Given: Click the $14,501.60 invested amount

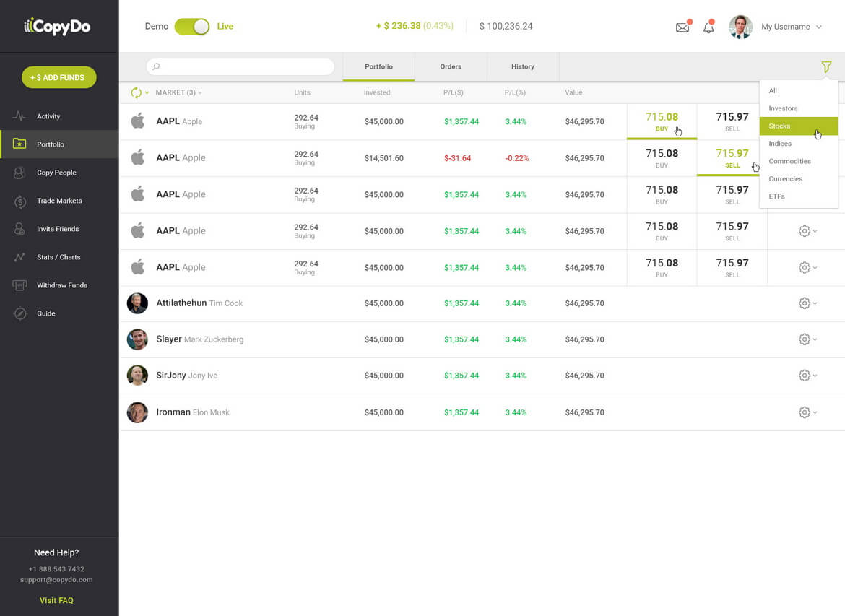Looking at the screenshot, I should point(383,158).
